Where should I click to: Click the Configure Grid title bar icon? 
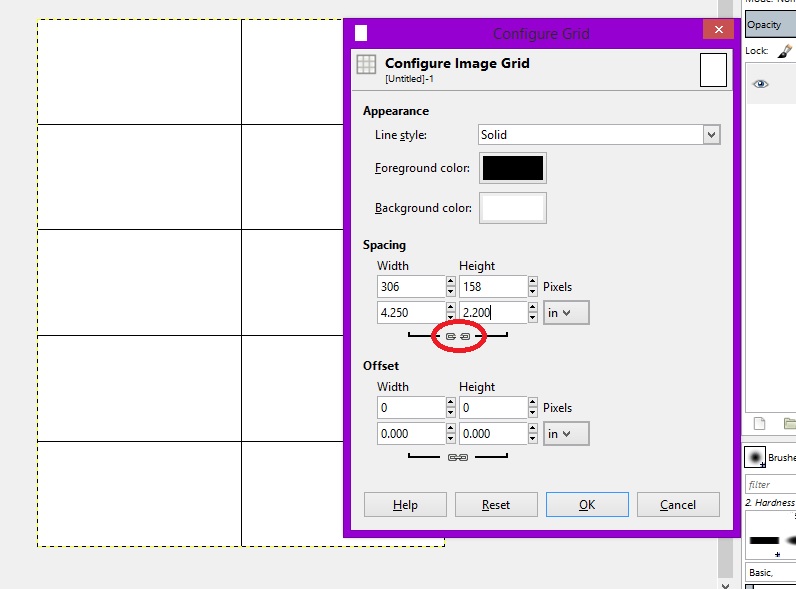[x=361, y=33]
